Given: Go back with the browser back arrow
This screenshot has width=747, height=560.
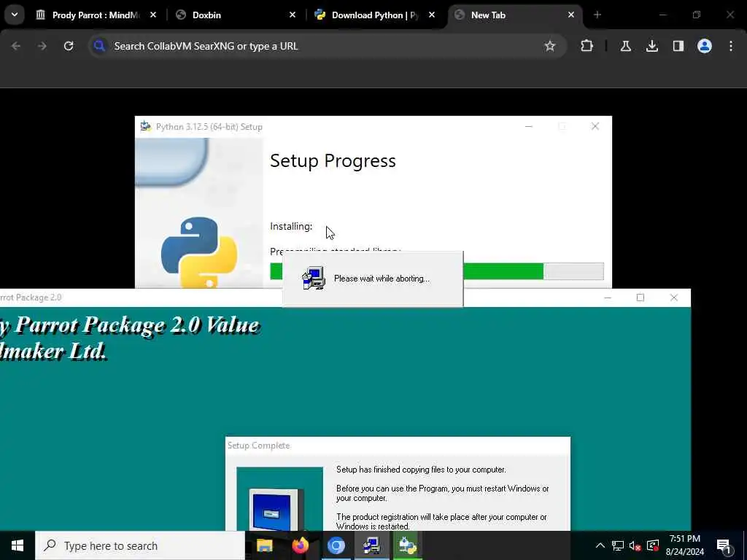Looking at the screenshot, I should click(16, 46).
